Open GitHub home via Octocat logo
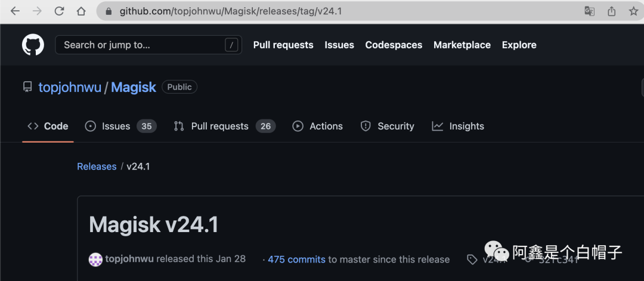The height and width of the screenshot is (281, 644). click(33, 45)
